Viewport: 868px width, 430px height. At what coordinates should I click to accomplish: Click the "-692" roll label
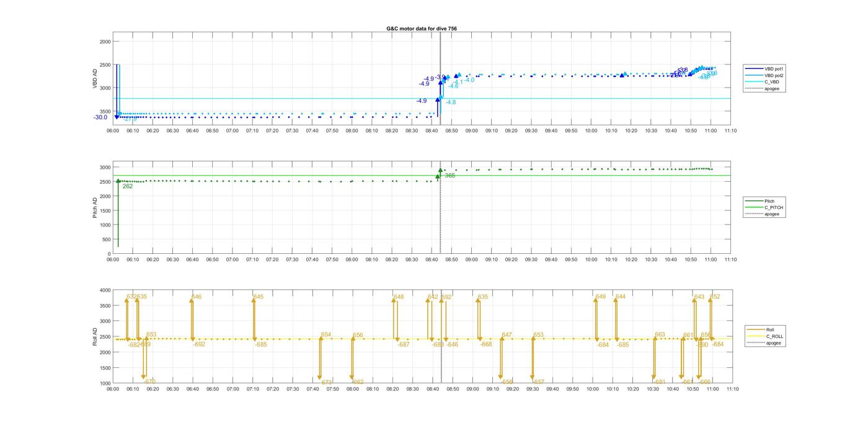199,344
